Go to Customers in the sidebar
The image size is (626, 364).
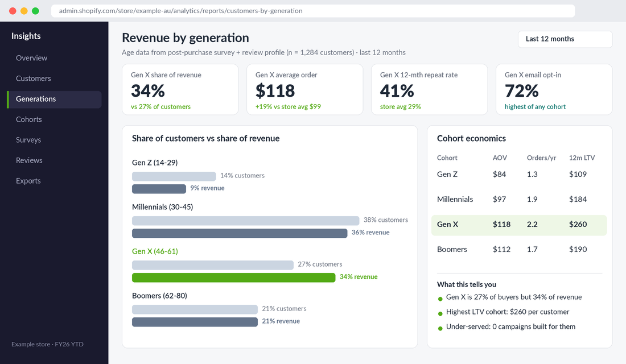pyautogui.click(x=54, y=78)
